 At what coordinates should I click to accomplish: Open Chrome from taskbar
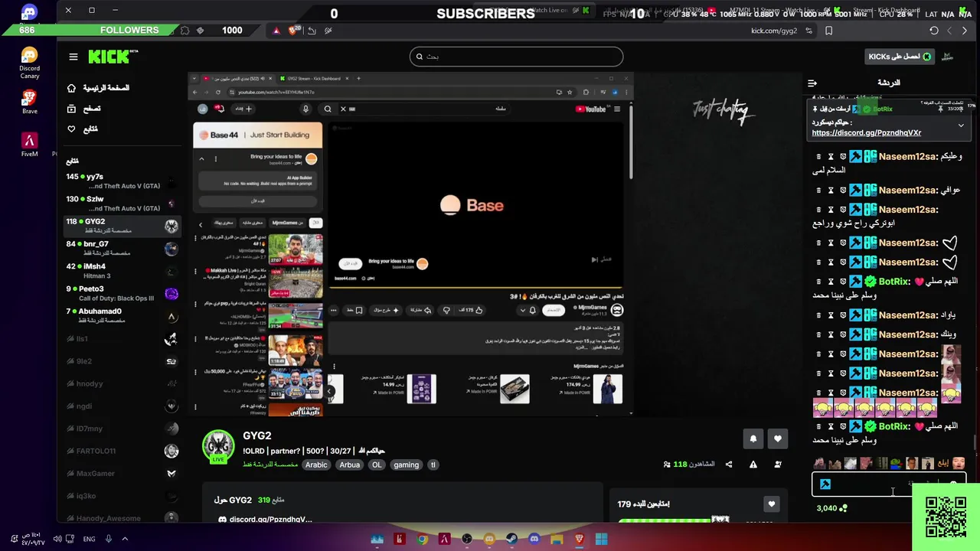pyautogui.click(x=422, y=540)
